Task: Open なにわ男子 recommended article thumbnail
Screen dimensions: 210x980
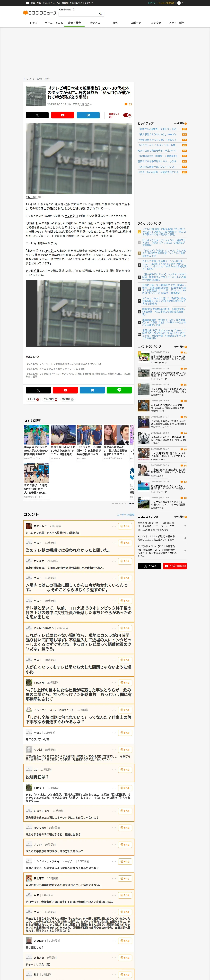Action: pos(37,473)
